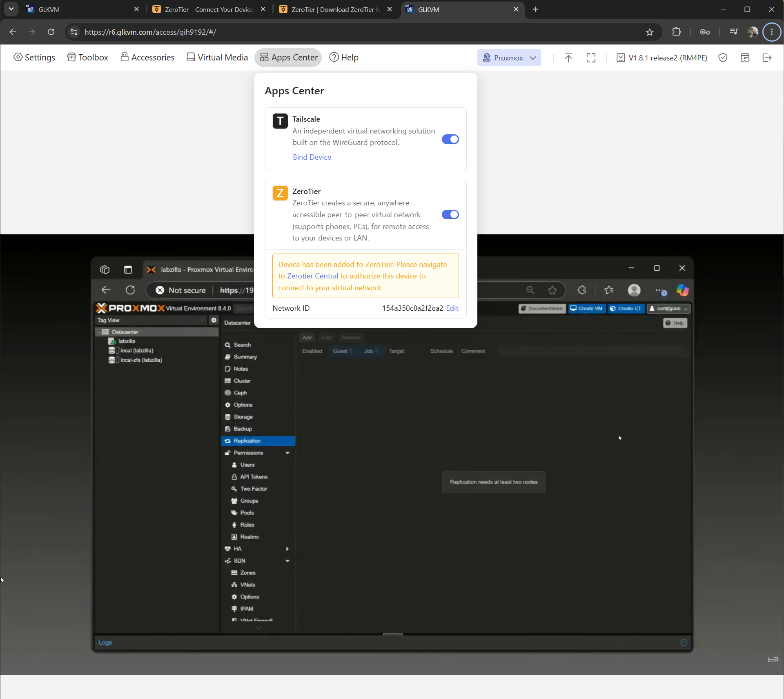Image resolution: width=784 pixels, height=699 pixels.
Task: Select local (labzilla) storage
Action: pos(136,351)
